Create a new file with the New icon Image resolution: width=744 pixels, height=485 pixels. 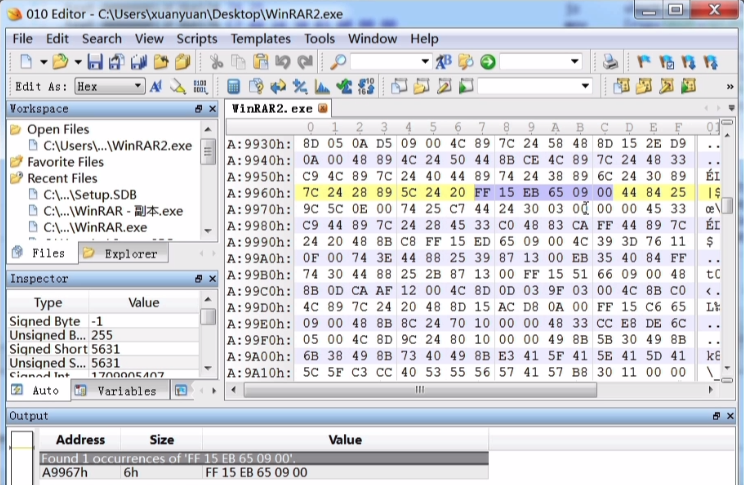[26, 62]
